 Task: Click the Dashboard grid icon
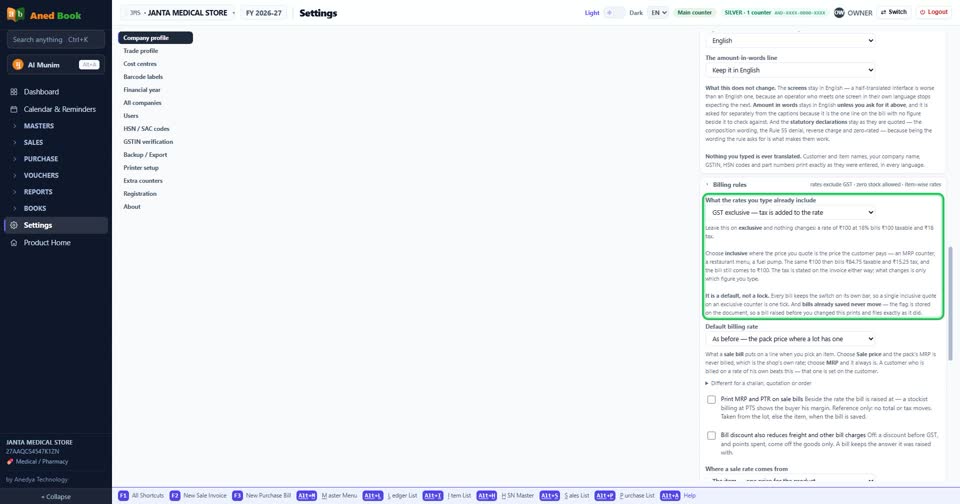[x=13, y=92]
